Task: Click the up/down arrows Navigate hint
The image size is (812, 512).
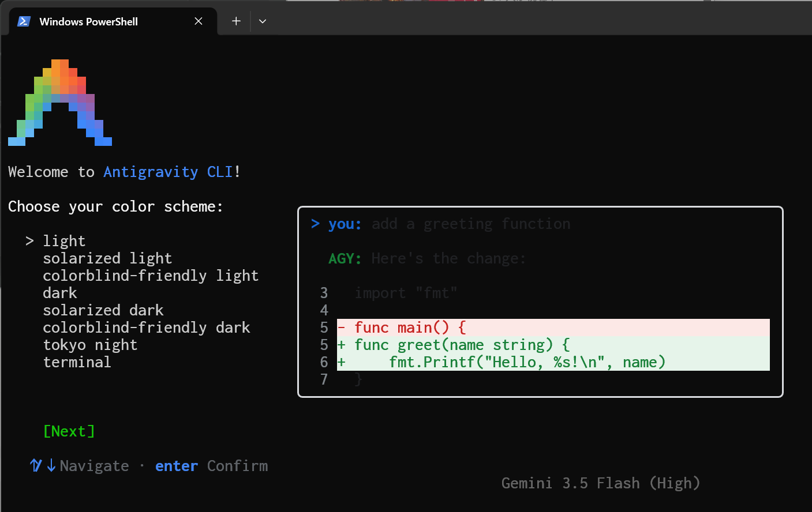Action: [80, 466]
